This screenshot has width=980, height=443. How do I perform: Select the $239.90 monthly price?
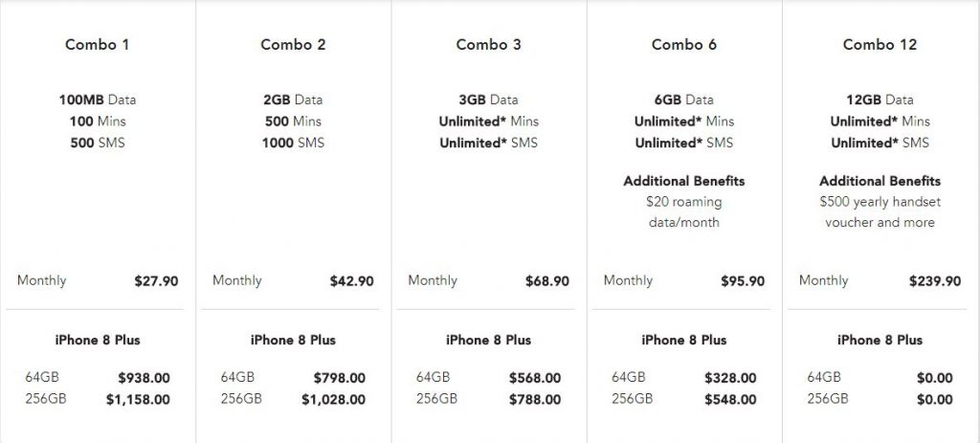[934, 281]
